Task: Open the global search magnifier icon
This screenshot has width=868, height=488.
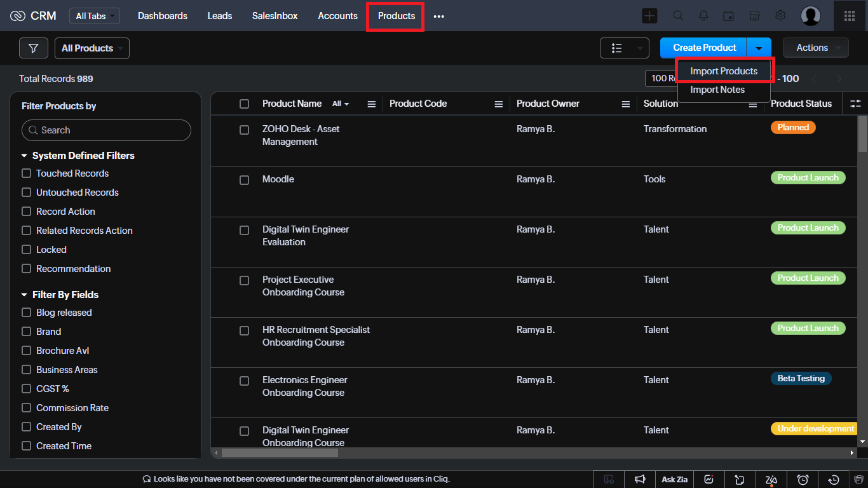Action: click(x=679, y=16)
